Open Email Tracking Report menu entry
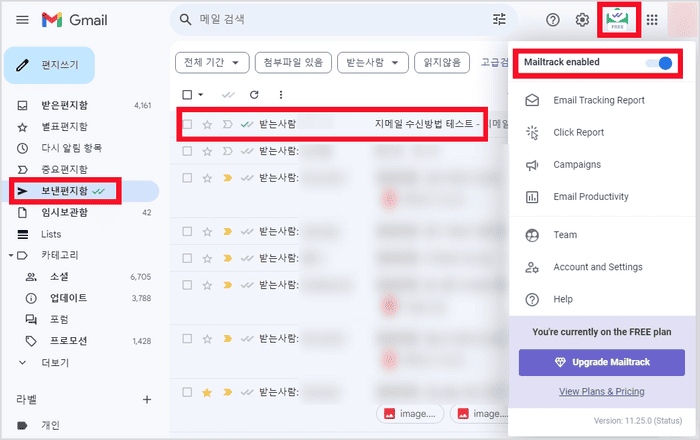 (x=599, y=100)
